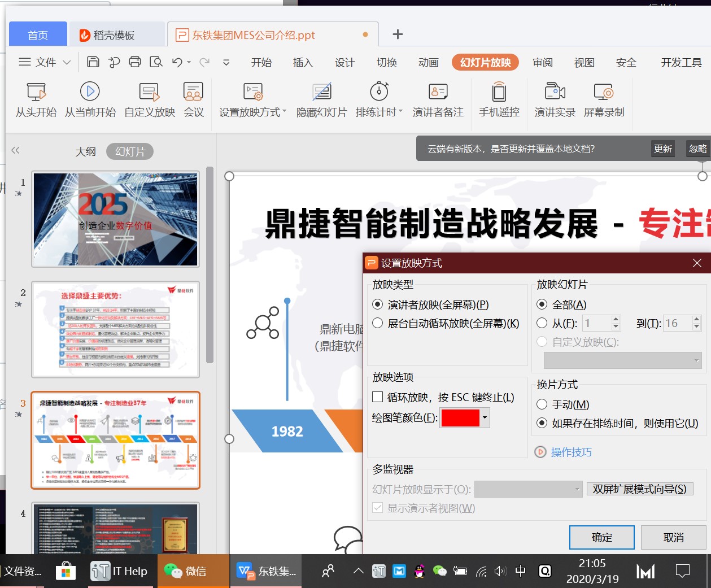Open 双屏扩展模式向导(S) button

[640, 489]
